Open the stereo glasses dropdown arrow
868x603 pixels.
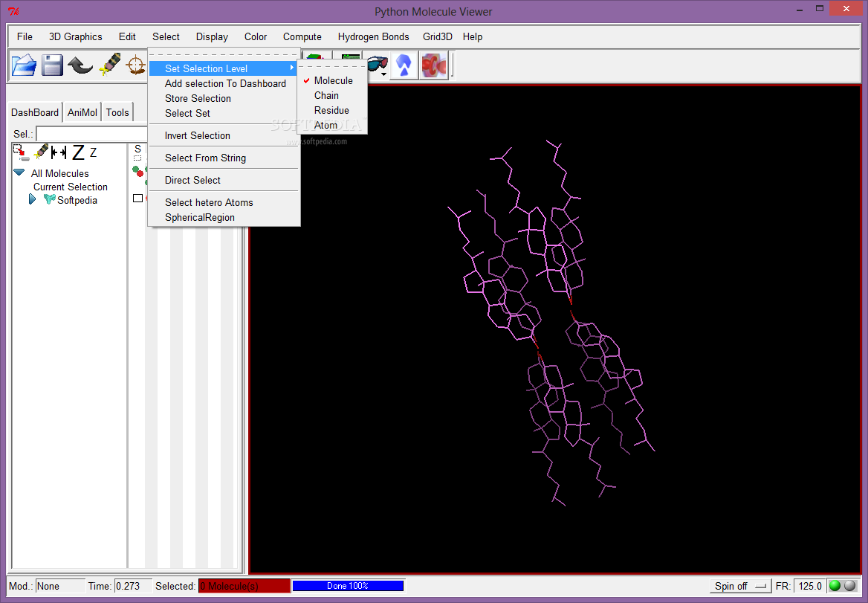[383, 74]
